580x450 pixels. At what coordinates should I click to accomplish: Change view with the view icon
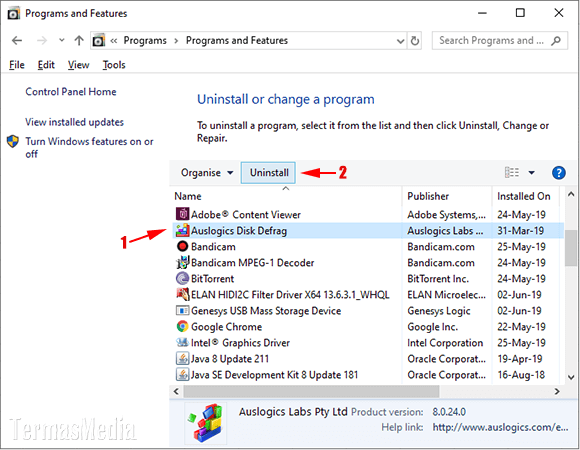(512, 172)
